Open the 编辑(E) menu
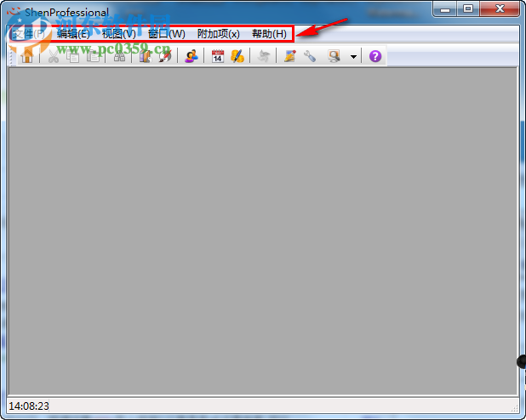The width and height of the screenshot is (526, 420). [73, 34]
